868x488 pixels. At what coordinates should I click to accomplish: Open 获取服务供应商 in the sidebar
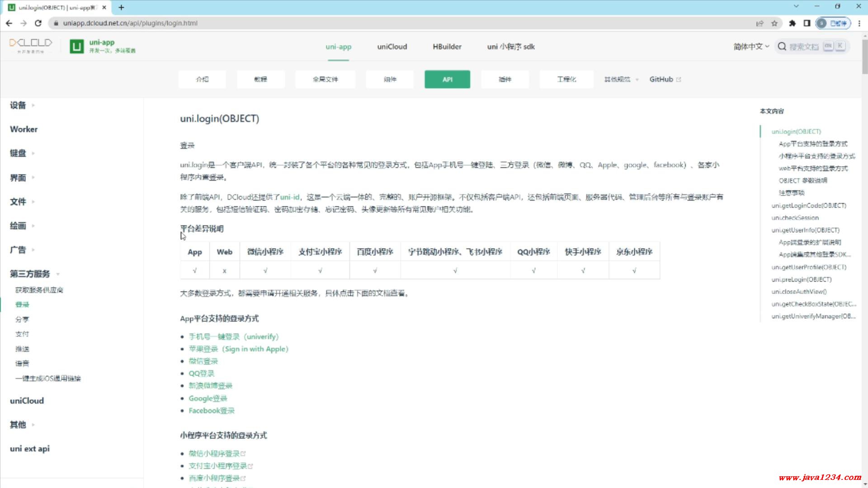(39, 290)
